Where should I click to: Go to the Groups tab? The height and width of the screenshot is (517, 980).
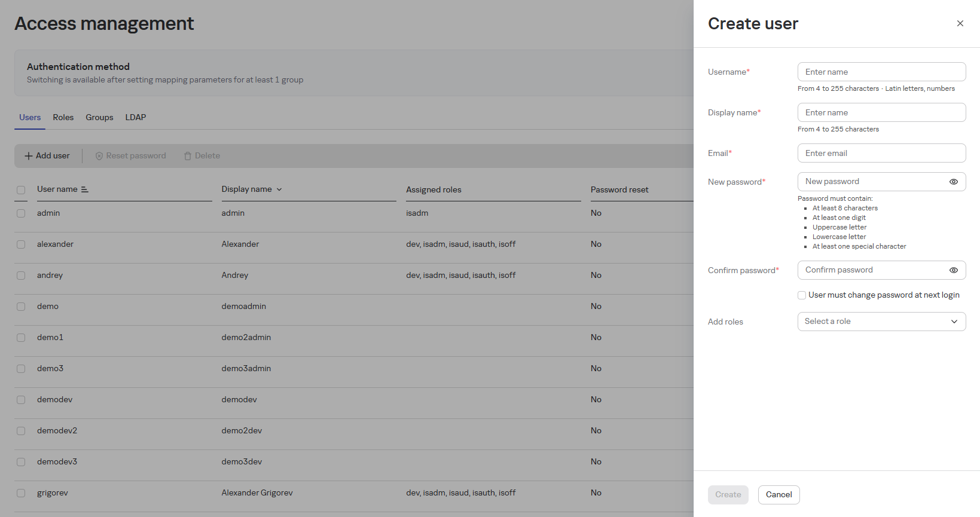click(99, 117)
